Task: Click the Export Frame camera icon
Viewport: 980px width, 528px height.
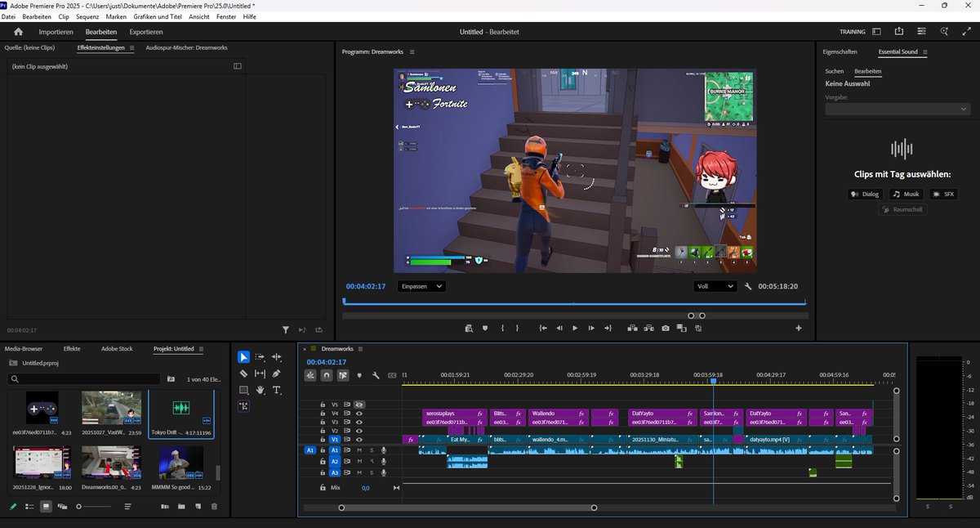Action: [x=666, y=328]
